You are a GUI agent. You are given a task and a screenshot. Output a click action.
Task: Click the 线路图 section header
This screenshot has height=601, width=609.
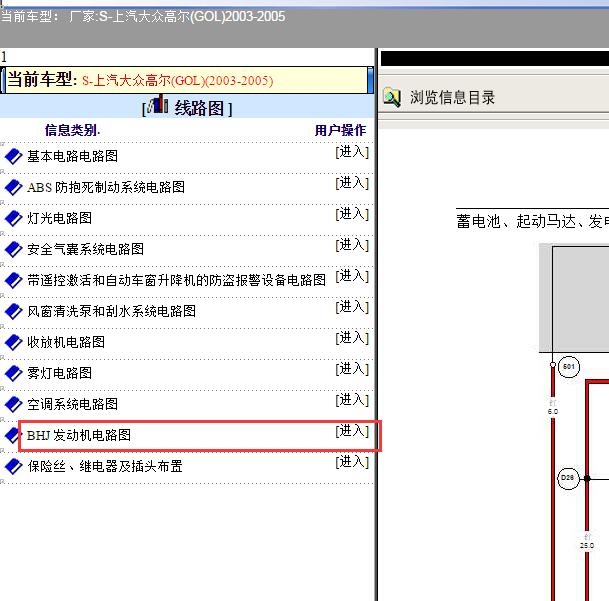(199, 108)
